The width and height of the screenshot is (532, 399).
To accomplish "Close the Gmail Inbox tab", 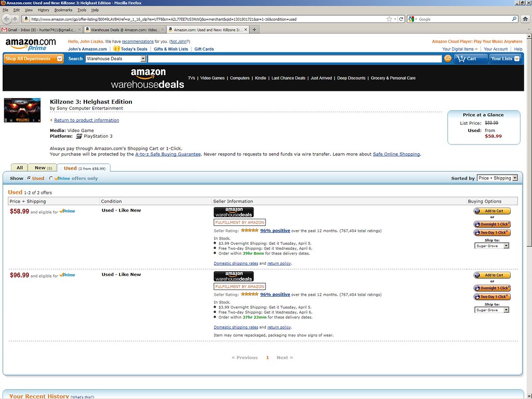I will point(79,30).
